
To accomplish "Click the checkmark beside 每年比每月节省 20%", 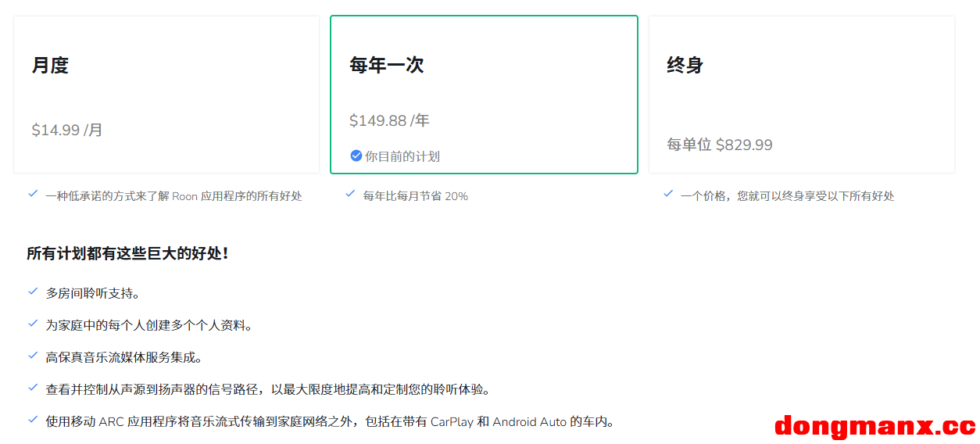I will 350,194.
